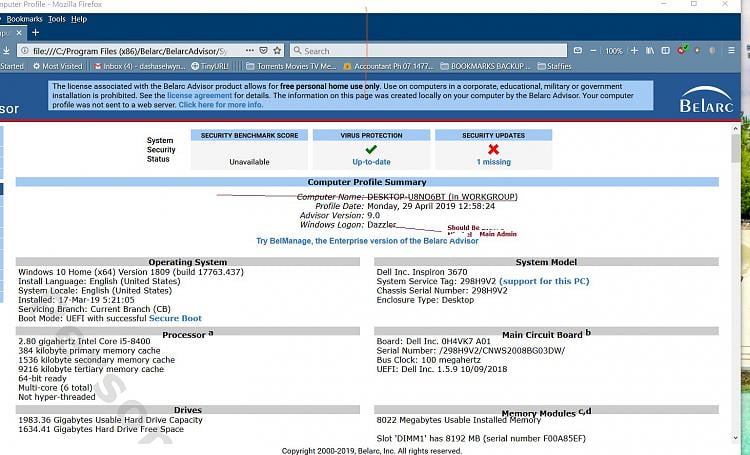Open the Inbox (4) bookmark
Viewport: 750px width, 455px height.
click(140, 66)
